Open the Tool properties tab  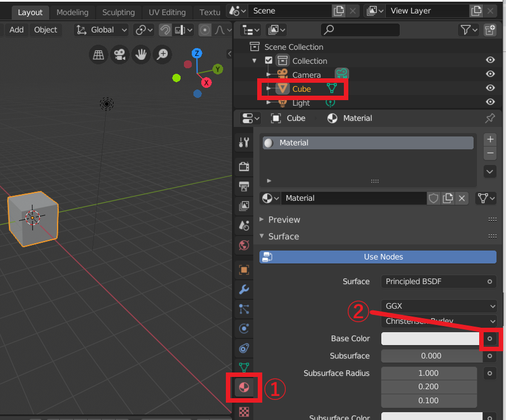pos(244,142)
